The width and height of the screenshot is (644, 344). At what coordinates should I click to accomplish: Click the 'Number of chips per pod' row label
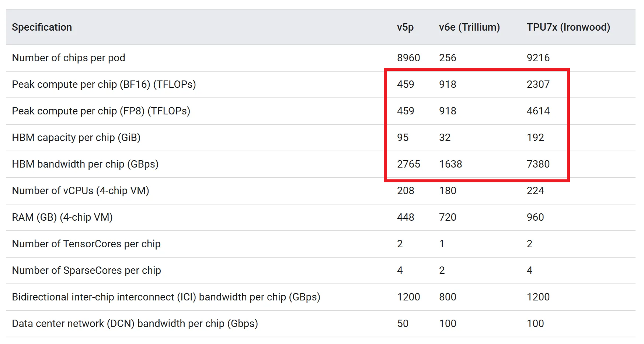[69, 58]
